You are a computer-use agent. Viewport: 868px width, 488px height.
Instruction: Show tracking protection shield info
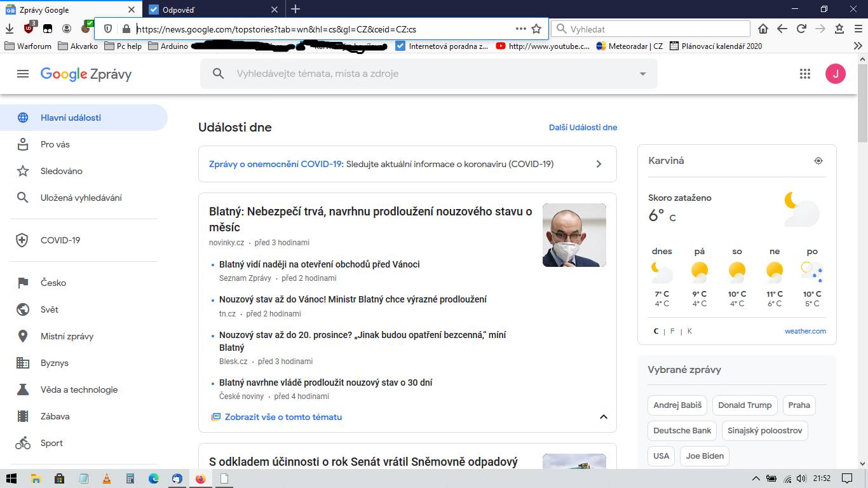[108, 29]
